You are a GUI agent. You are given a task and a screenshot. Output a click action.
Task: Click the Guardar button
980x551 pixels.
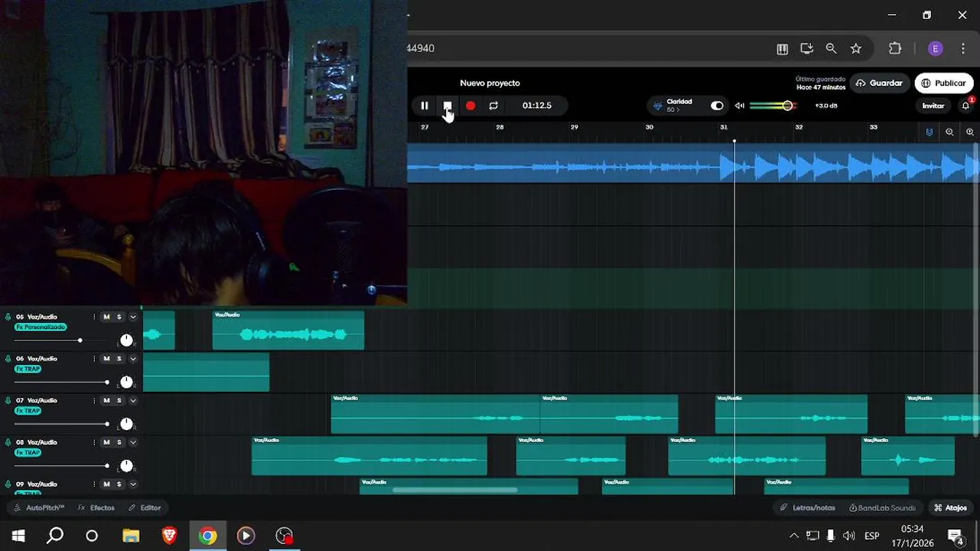(x=880, y=83)
